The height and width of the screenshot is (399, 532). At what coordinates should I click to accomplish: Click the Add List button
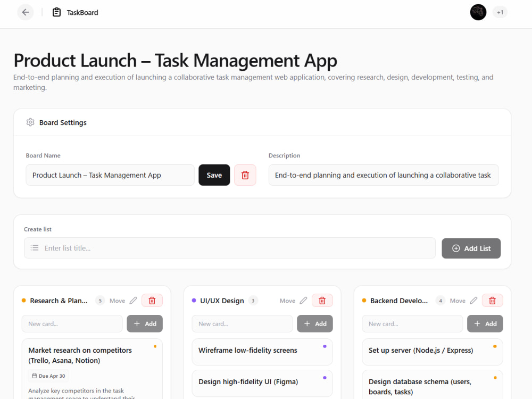(471, 248)
